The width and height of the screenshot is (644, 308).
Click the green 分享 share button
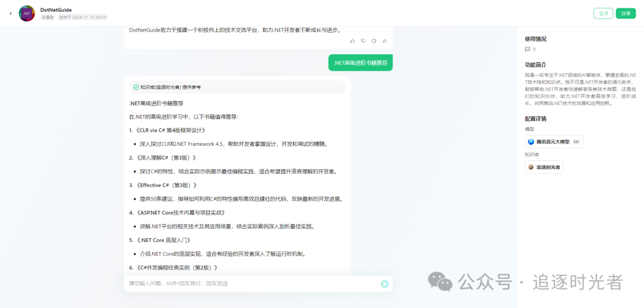tap(626, 14)
